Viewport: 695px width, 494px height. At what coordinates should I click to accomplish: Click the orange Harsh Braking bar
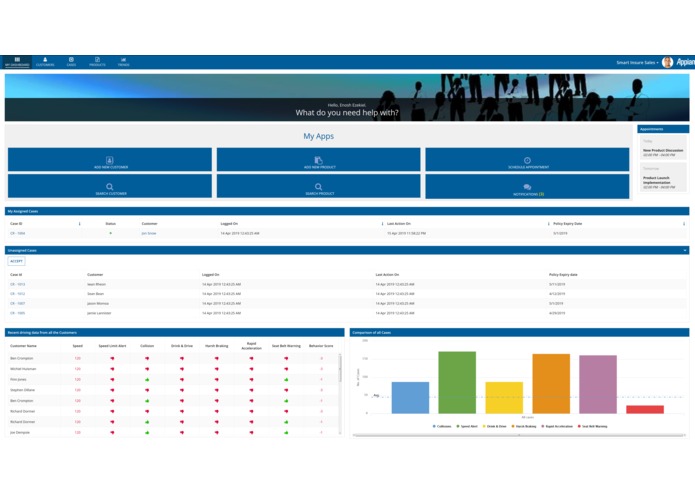tap(551, 384)
